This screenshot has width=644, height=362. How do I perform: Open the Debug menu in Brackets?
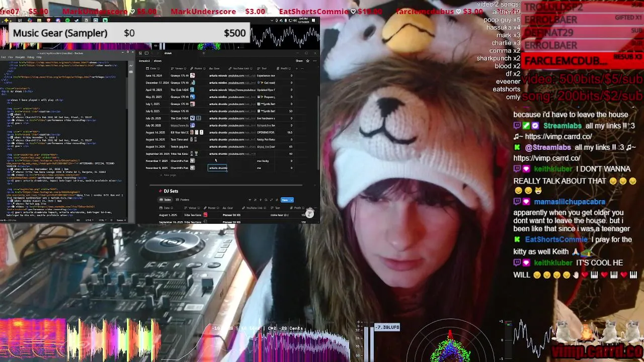point(31,57)
